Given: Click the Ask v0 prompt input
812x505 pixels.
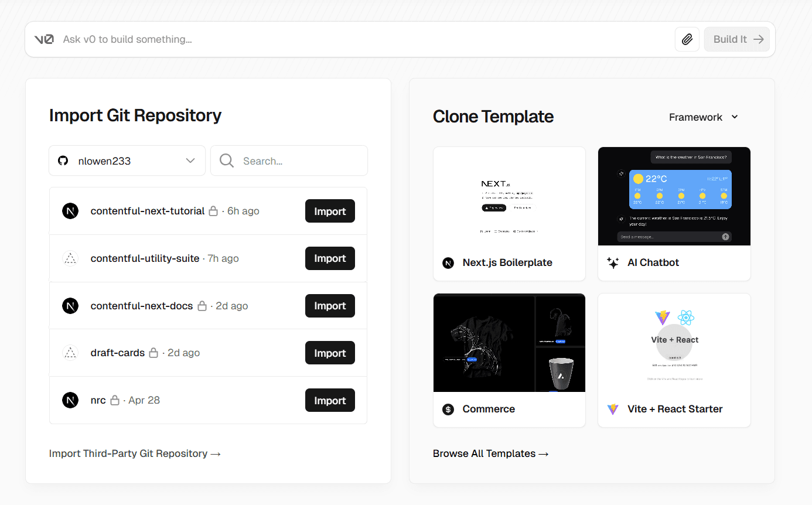Looking at the screenshot, I should [x=363, y=39].
